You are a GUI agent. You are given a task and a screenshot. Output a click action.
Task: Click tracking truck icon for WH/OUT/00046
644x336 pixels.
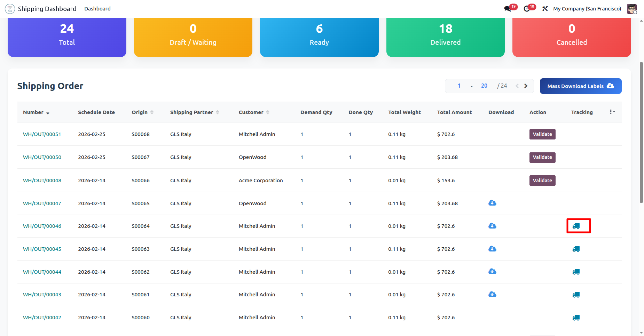tap(576, 226)
